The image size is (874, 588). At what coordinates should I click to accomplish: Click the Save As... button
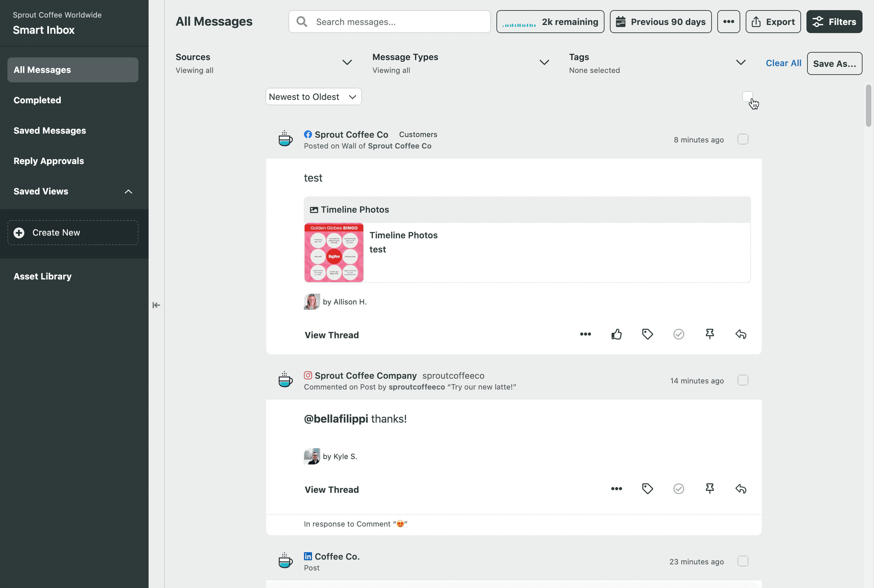[x=834, y=63]
